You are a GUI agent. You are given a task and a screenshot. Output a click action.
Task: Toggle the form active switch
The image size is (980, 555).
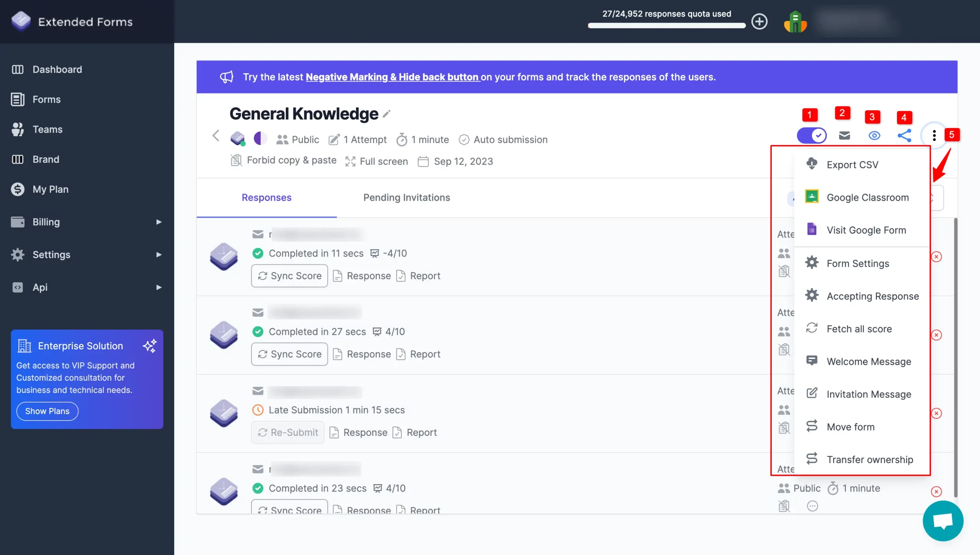click(x=812, y=136)
